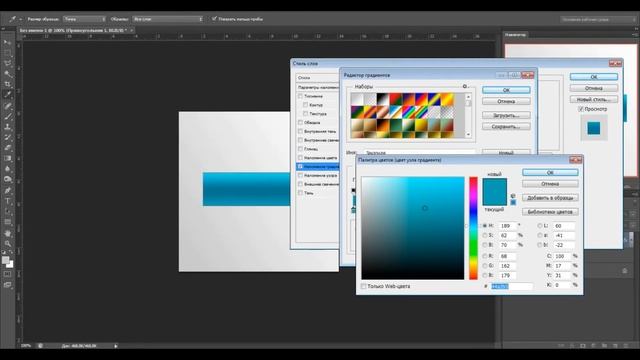
Task: Open the Размер образца dropdown
Action: pos(84,19)
